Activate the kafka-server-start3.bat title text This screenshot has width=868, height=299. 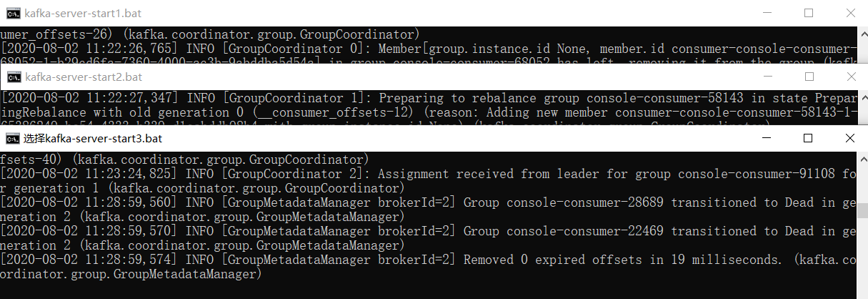pos(93,138)
